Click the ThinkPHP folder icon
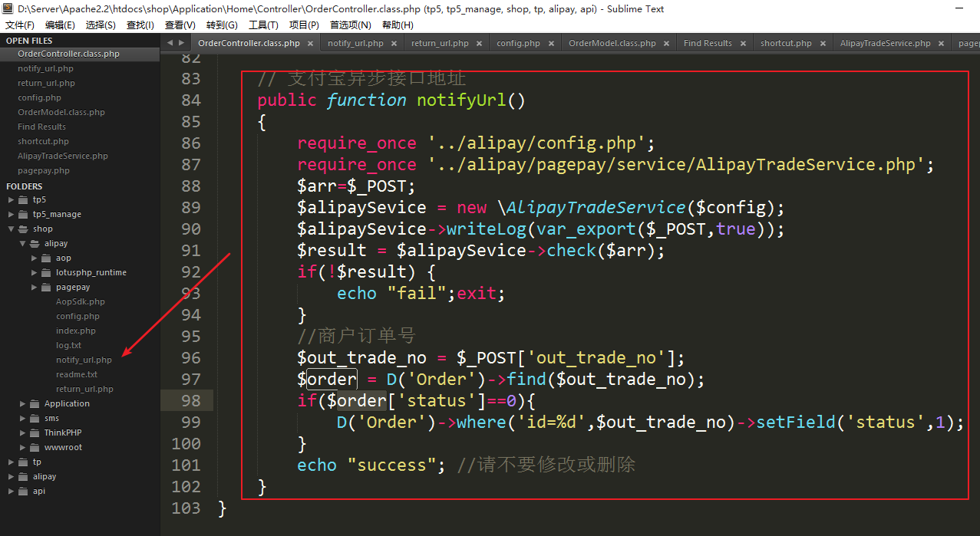980x536 pixels. (x=35, y=433)
